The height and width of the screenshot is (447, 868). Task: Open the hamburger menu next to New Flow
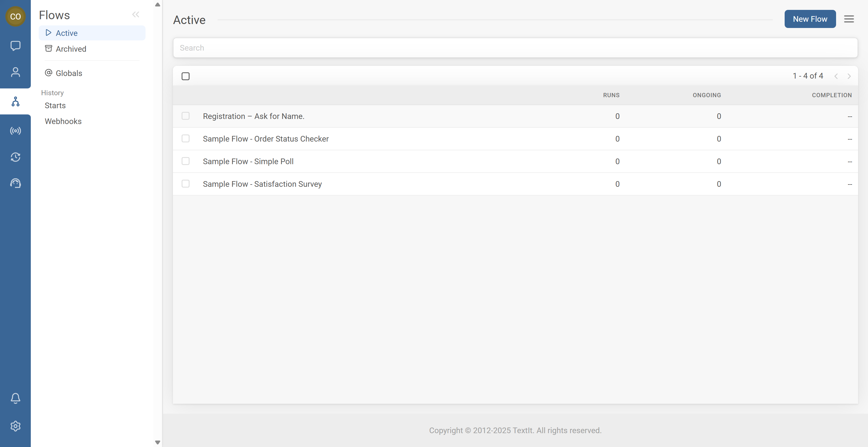pyautogui.click(x=849, y=19)
